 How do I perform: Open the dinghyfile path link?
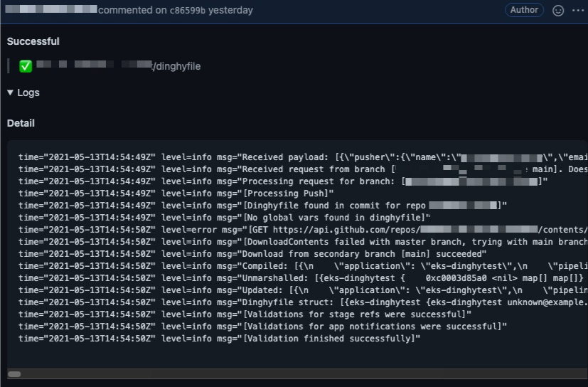[x=176, y=66]
